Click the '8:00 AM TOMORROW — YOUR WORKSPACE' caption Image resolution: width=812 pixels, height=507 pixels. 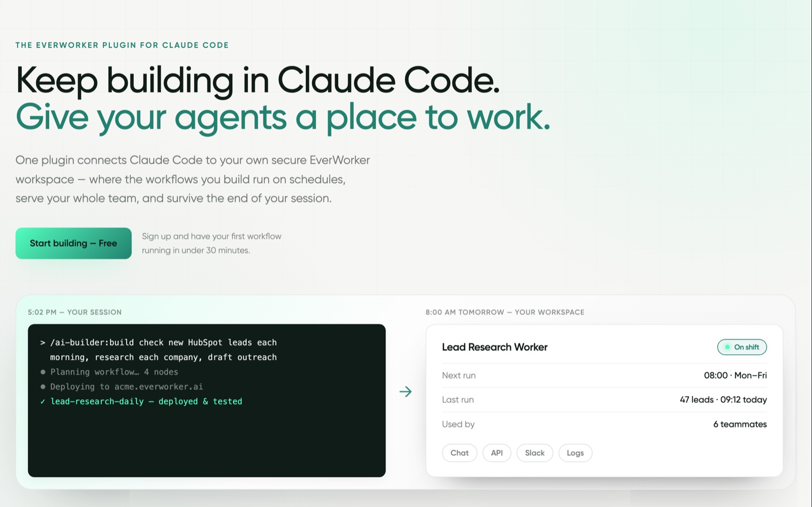(505, 312)
